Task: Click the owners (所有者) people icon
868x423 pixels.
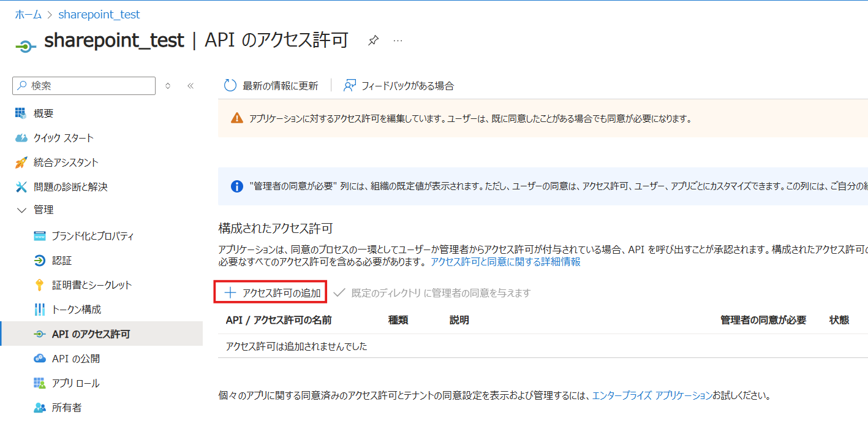Action: point(40,408)
